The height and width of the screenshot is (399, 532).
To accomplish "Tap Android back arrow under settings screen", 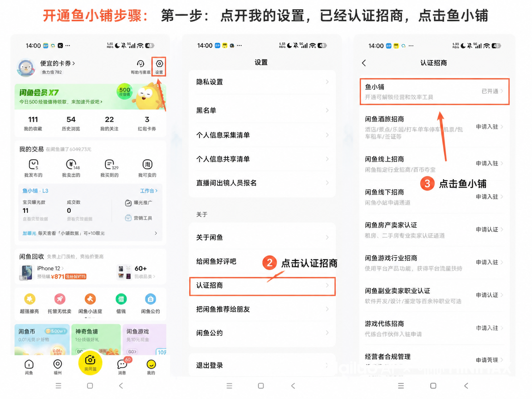I will point(293,386).
